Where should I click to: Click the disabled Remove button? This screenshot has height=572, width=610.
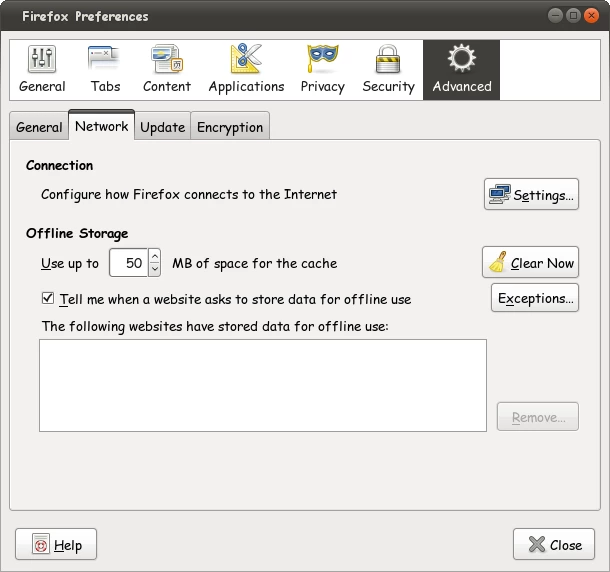click(x=538, y=417)
